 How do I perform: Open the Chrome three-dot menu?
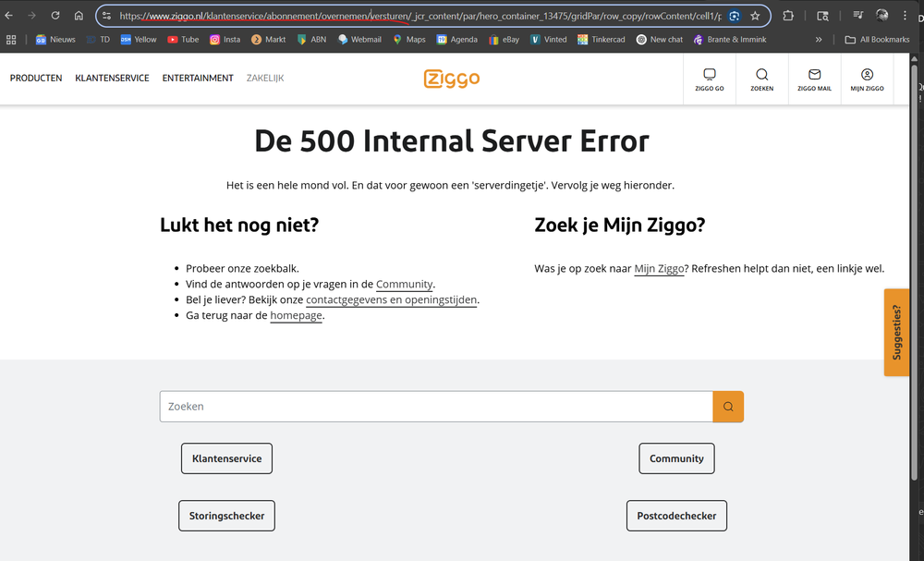pos(906,16)
